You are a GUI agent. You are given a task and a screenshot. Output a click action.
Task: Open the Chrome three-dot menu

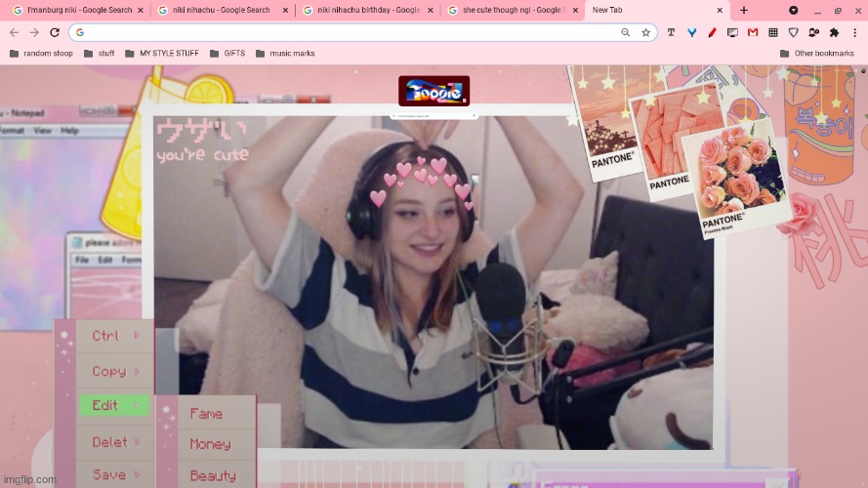tap(854, 32)
